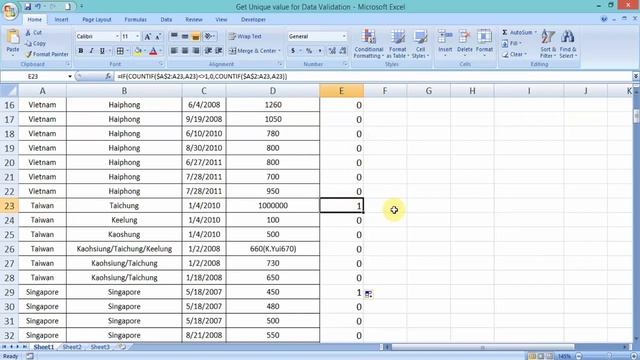Select column E header
Image resolution: width=640 pixels, height=360 pixels.
pyautogui.click(x=341, y=91)
